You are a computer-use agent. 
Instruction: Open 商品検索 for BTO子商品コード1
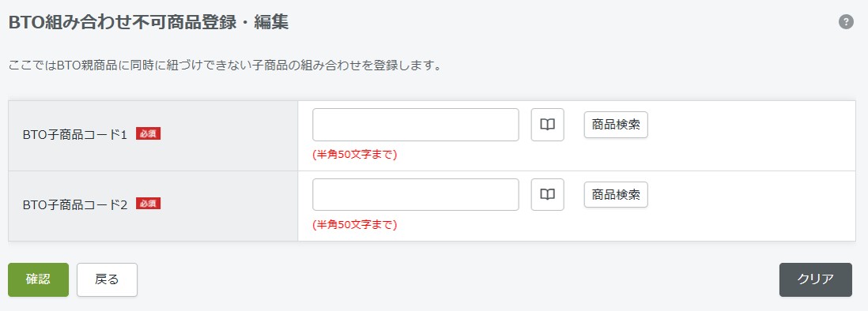tap(616, 125)
